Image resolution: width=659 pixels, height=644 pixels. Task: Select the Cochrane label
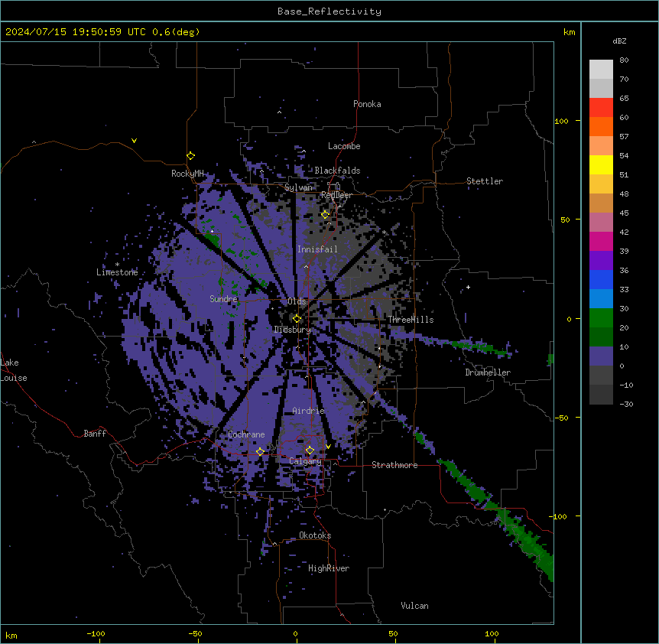[x=246, y=434]
